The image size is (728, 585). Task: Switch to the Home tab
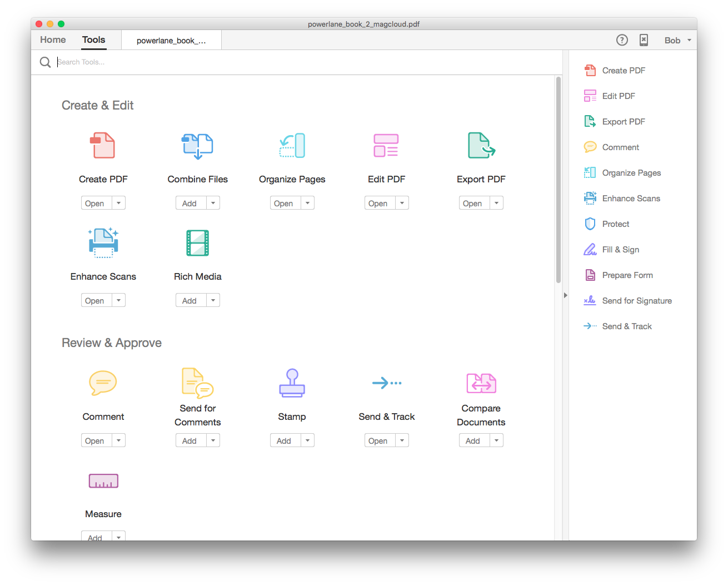[53, 40]
